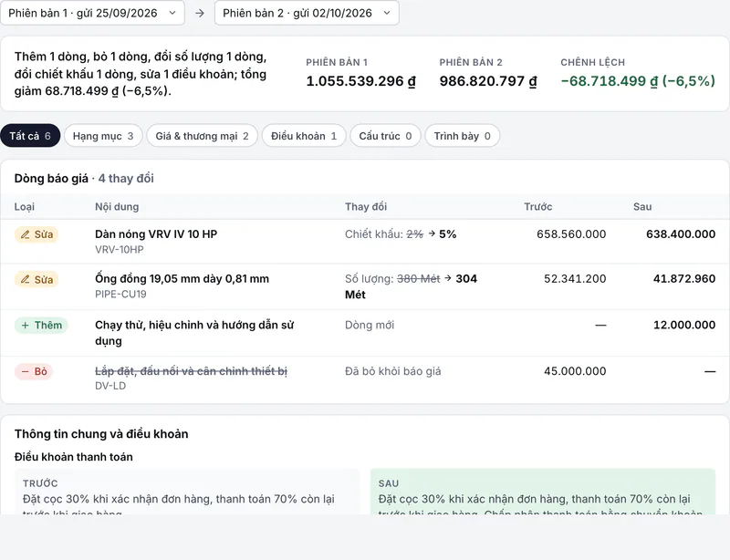The image size is (730, 560).
Task: Click the Sau column header
Action: 642,207
